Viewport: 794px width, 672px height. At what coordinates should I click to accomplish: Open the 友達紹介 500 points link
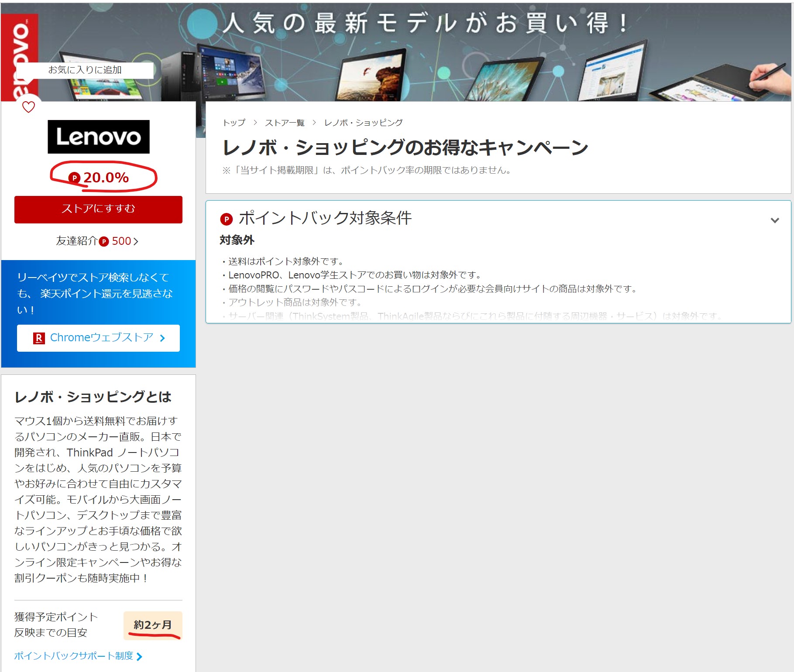97,241
